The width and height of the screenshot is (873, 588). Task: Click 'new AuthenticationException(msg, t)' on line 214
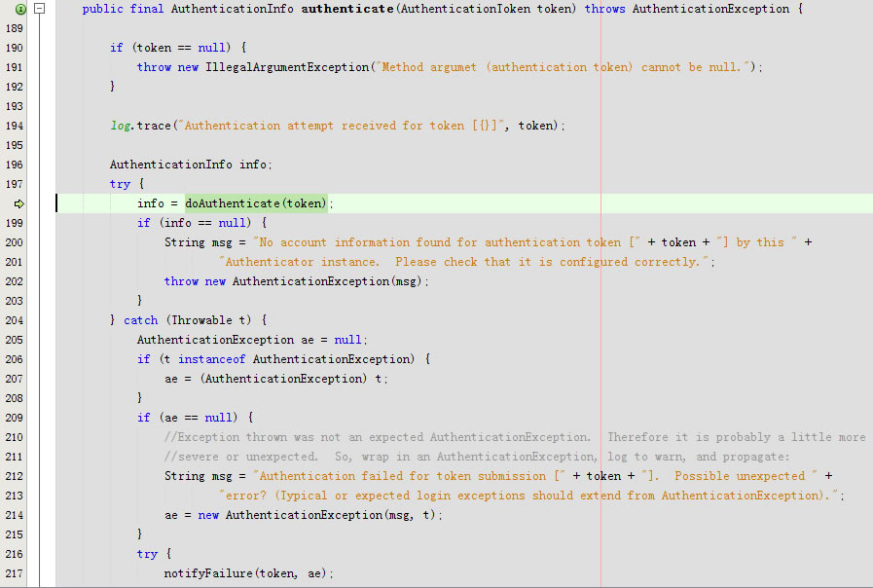coord(317,515)
